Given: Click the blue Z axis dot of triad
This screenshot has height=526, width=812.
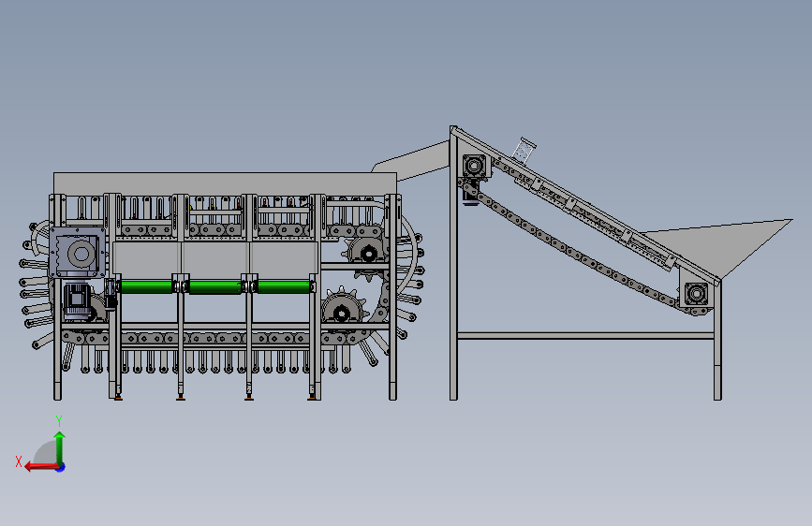Looking at the screenshot, I should tap(61, 467).
